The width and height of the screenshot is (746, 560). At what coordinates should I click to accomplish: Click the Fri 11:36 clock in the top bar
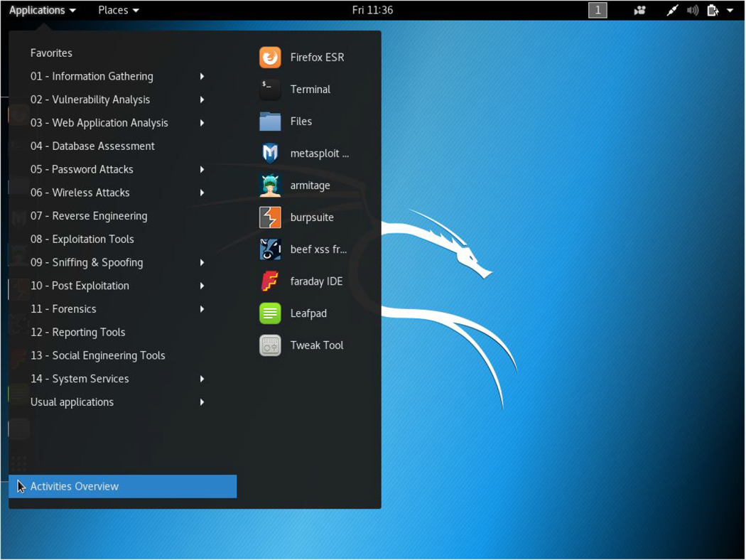[372, 10]
